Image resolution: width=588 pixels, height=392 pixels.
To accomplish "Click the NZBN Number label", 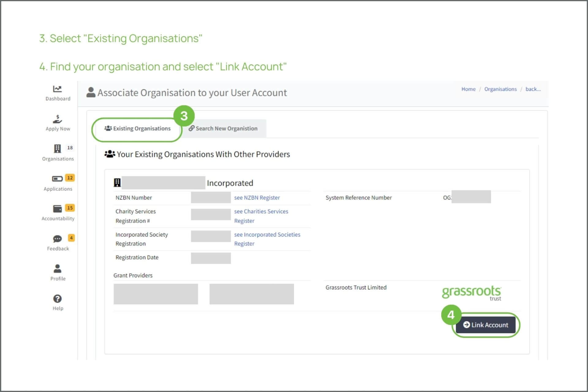I will (x=134, y=198).
